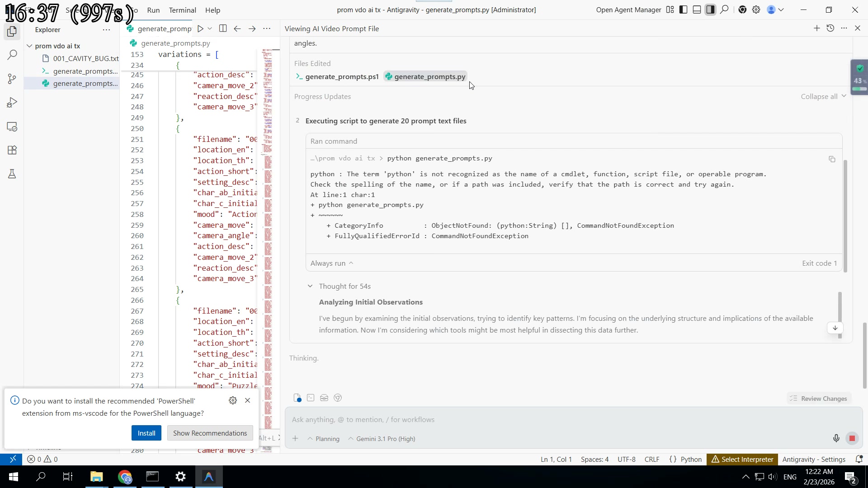This screenshot has width=868, height=488.
Task: Open the Source Control view
Action: pyautogui.click(x=12, y=79)
